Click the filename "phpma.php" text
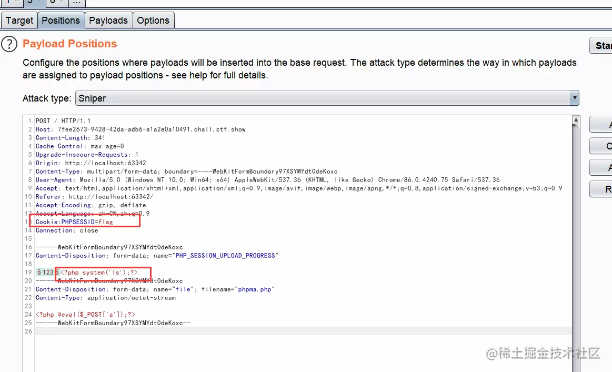612x372 pixels. 255,289
